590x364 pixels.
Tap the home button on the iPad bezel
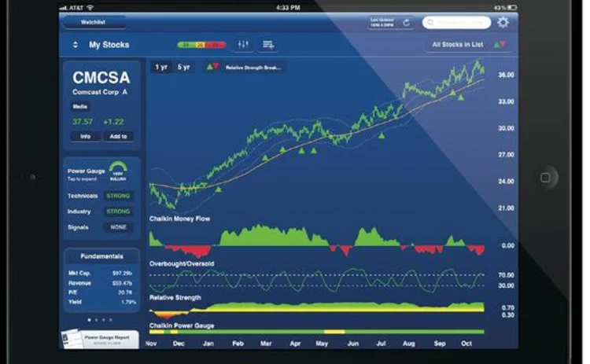(545, 177)
